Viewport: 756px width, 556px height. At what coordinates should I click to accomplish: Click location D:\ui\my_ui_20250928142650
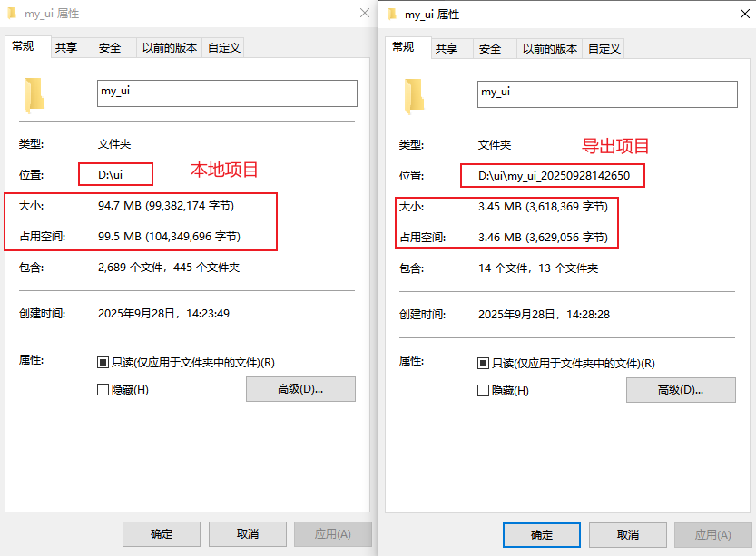click(554, 175)
